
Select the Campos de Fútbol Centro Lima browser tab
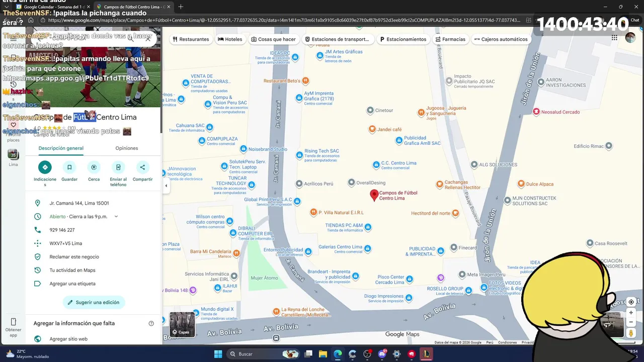pyautogui.click(x=134, y=7)
